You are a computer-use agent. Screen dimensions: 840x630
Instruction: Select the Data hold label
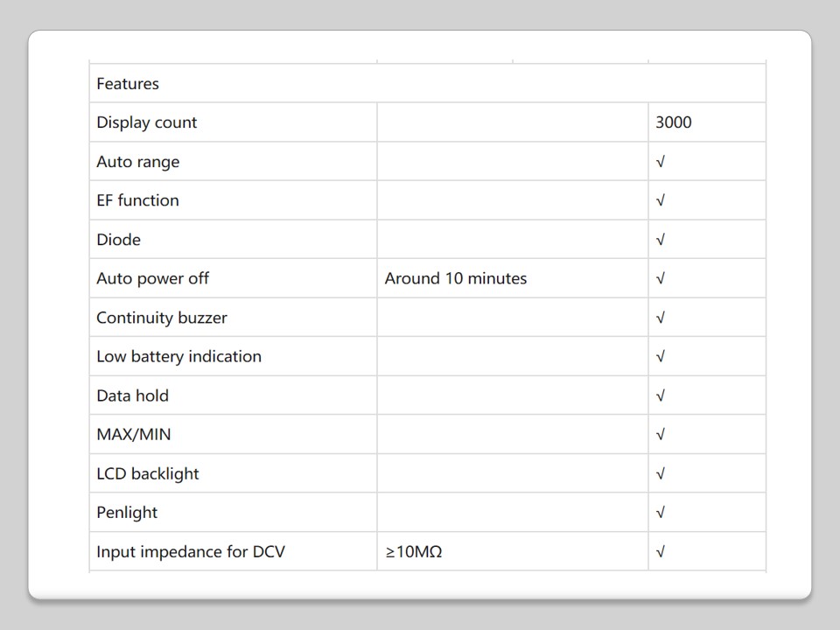coord(133,395)
